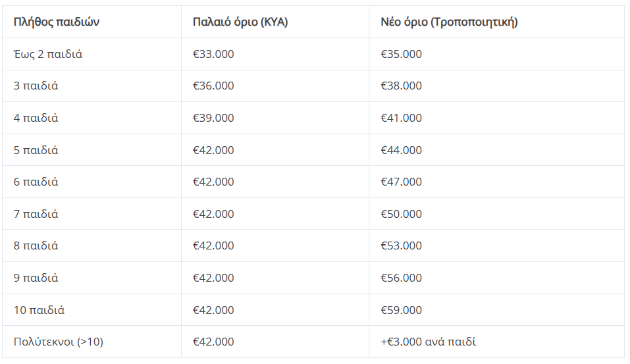
Task: Click the 'Πολύτεκνοι (>10)' row label
Action: pos(59,342)
